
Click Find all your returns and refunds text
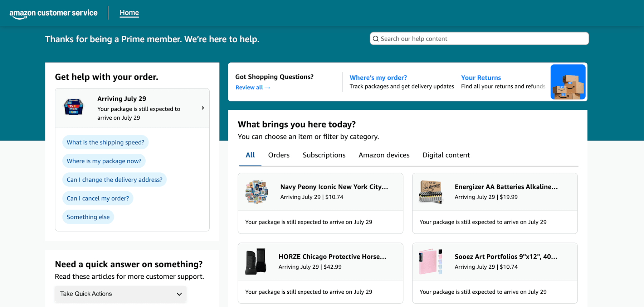coord(503,86)
